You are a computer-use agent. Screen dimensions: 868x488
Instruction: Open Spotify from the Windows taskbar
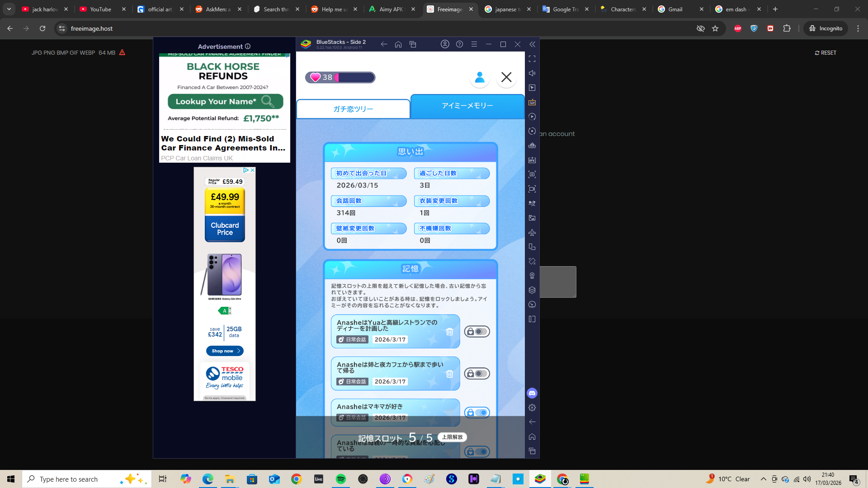pos(341,479)
